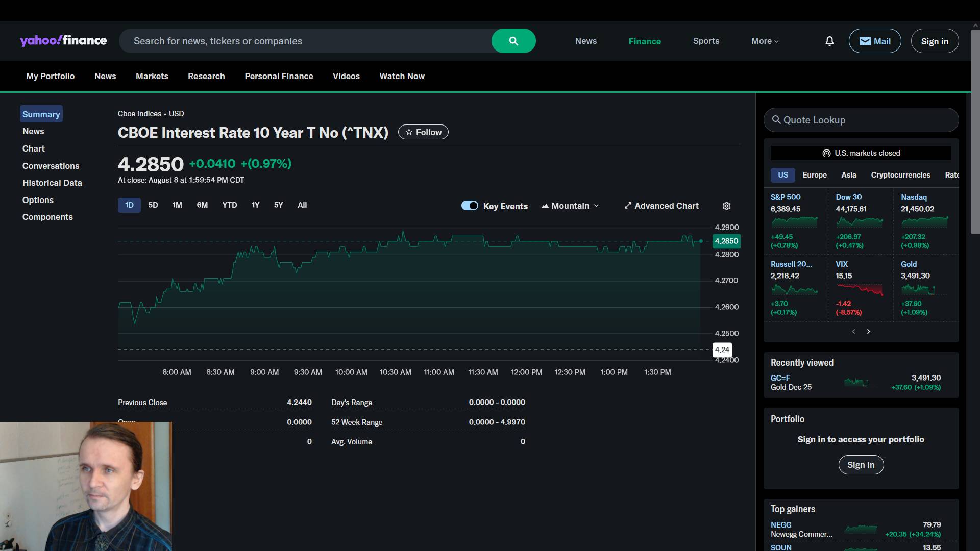
Task: Click the green search magnifier button
Action: tap(513, 41)
